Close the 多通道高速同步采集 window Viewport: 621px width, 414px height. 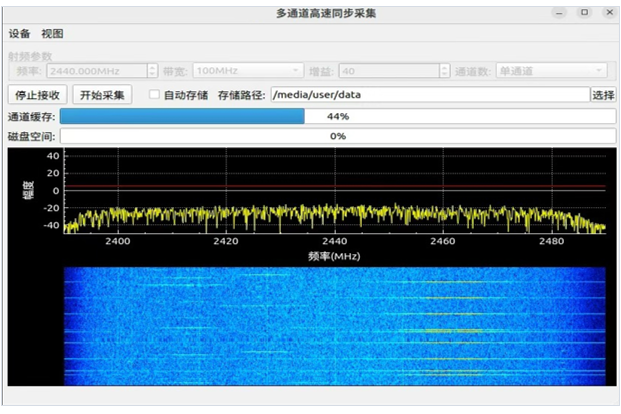(606, 13)
